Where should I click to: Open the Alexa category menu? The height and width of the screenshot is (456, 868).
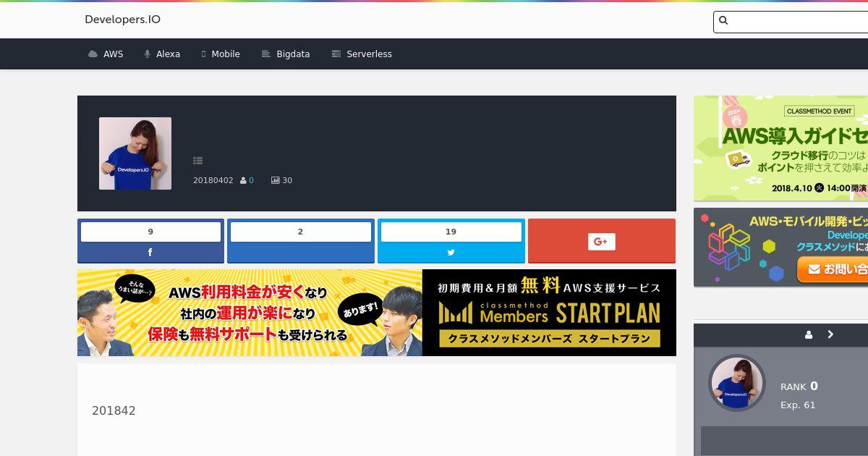tap(162, 54)
